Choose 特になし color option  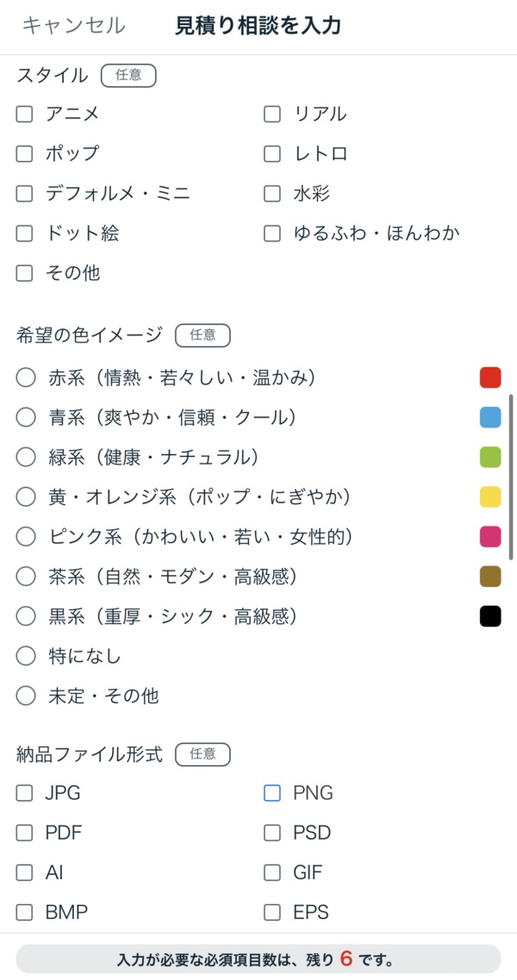[26, 656]
